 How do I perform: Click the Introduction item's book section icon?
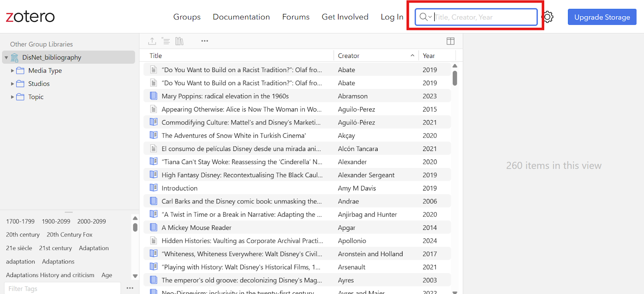coord(153,188)
